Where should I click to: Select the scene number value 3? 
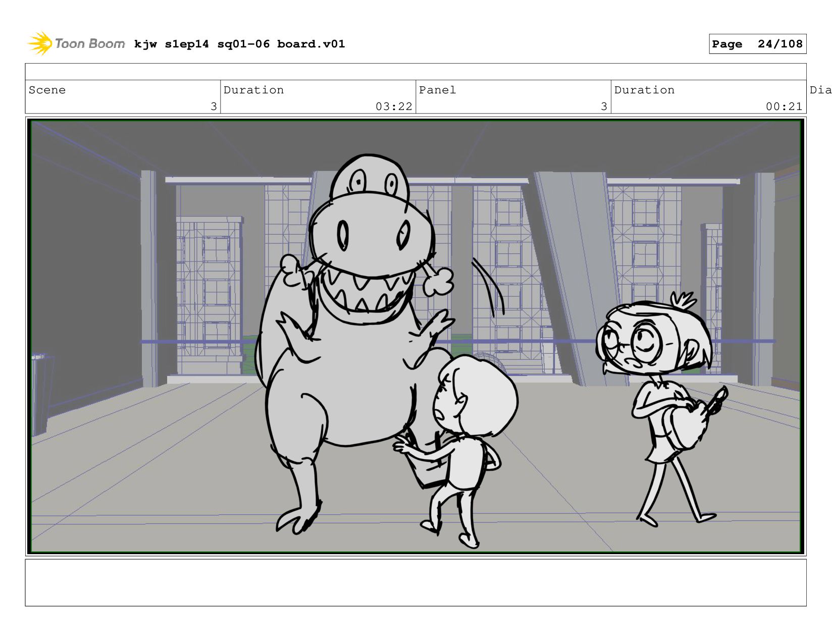click(214, 106)
